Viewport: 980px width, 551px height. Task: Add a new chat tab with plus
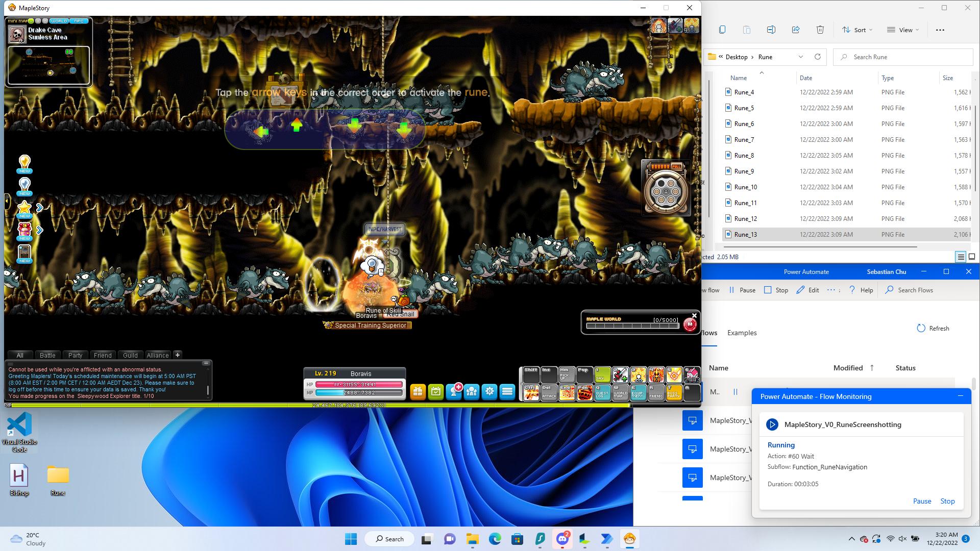[178, 355]
